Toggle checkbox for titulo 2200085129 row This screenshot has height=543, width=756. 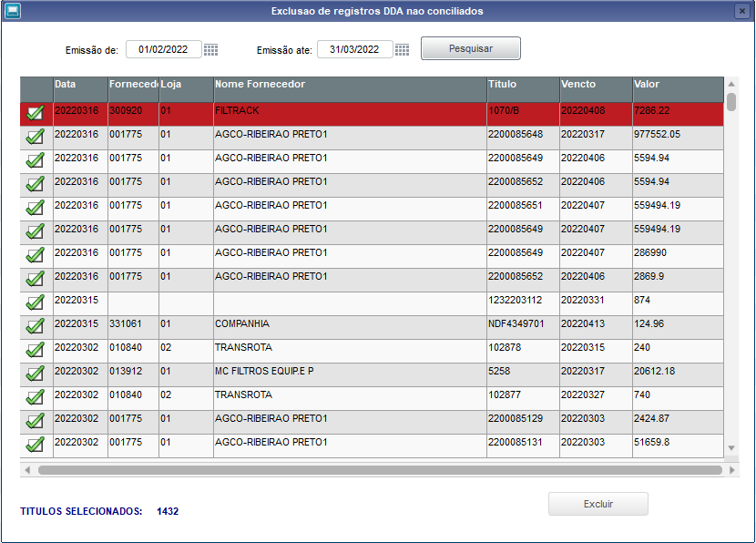[36, 422]
